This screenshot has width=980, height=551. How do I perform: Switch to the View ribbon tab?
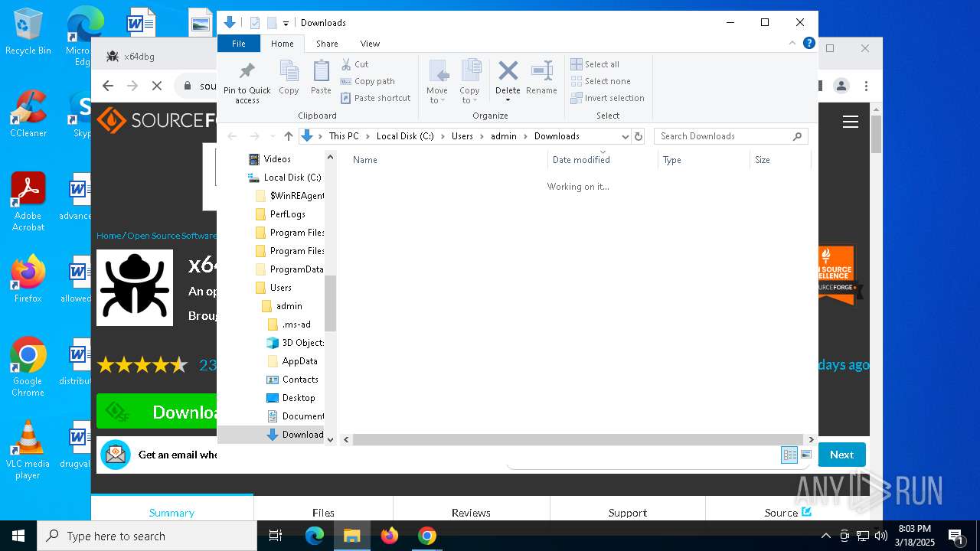coord(370,44)
